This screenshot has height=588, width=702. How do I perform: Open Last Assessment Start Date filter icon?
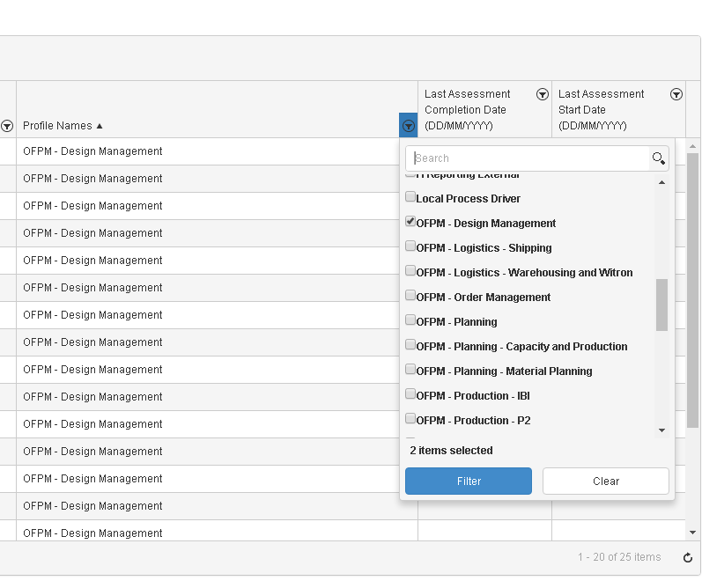[676, 94]
